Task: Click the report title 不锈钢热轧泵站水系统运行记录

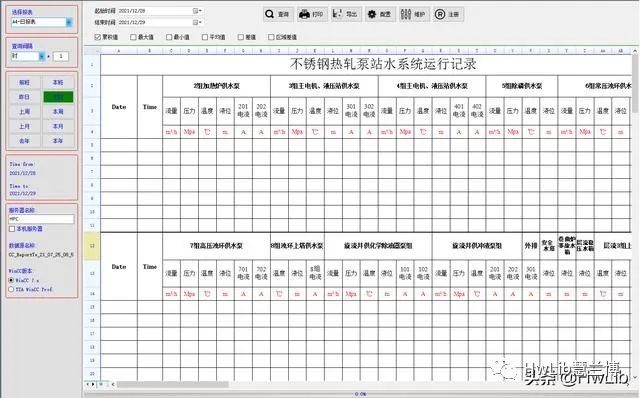Action: [383, 64]
